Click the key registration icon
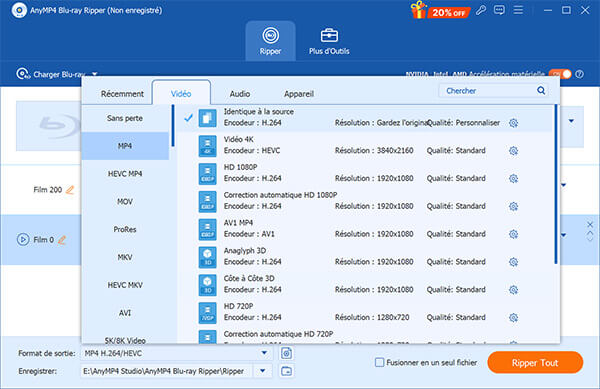The image size is (600, 389). [x=481, y=10]
